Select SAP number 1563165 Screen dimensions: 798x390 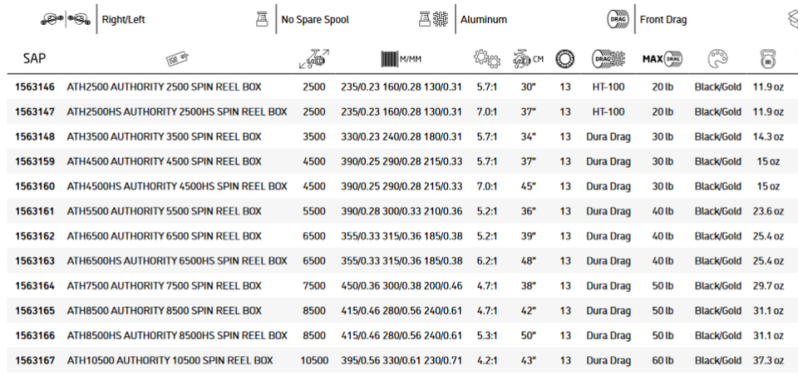click(35, 311)
